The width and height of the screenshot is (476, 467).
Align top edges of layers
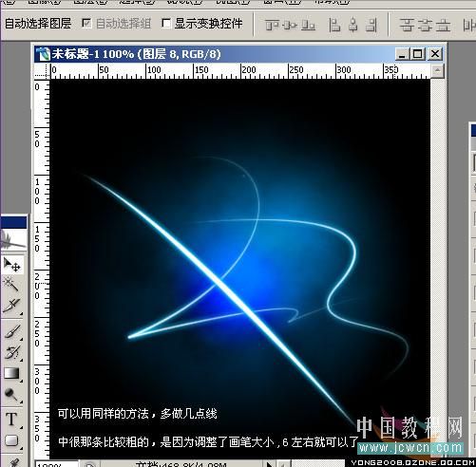click(x=272, y=25)
